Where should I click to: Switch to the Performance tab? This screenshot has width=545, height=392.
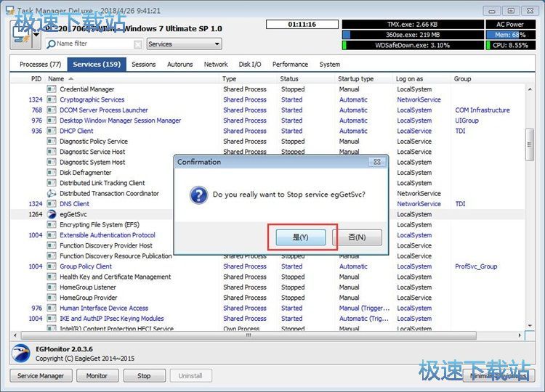click(x=290, y=65)
